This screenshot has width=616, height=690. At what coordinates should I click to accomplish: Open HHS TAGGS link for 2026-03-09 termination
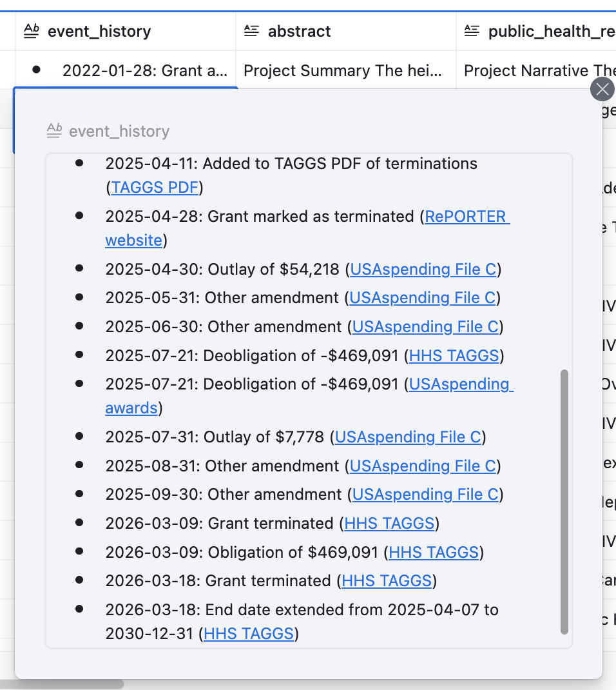(x=389, y=524)
